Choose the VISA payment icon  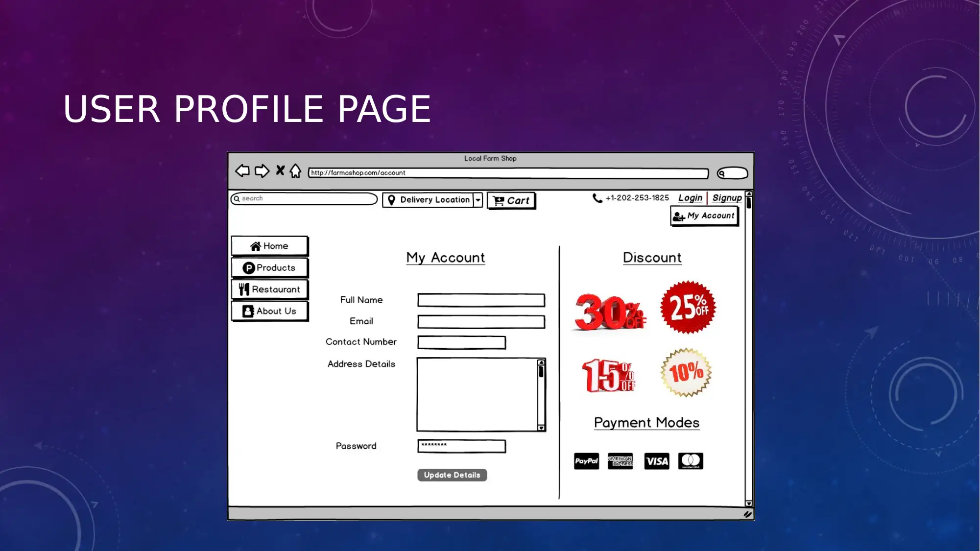coord(657,461)
